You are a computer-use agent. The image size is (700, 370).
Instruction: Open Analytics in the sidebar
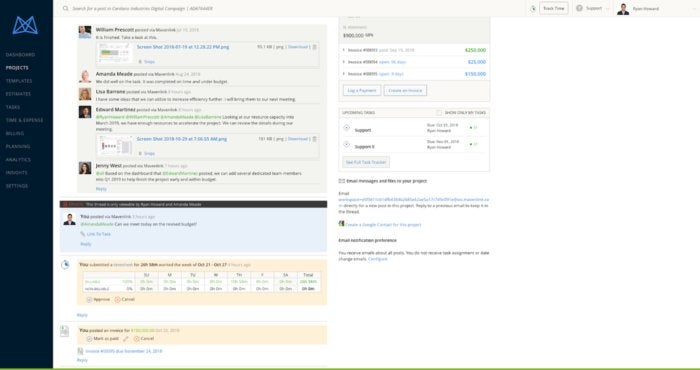pyautogui.click(x=18, y=160)
